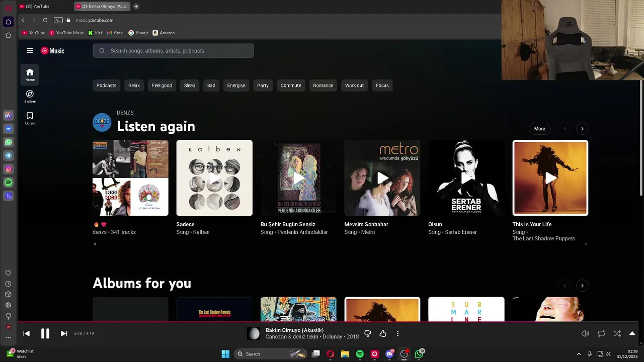Screen dimensions: 644x362
Task: Show next items in Albums for you
Action: [x=582, y=286]
